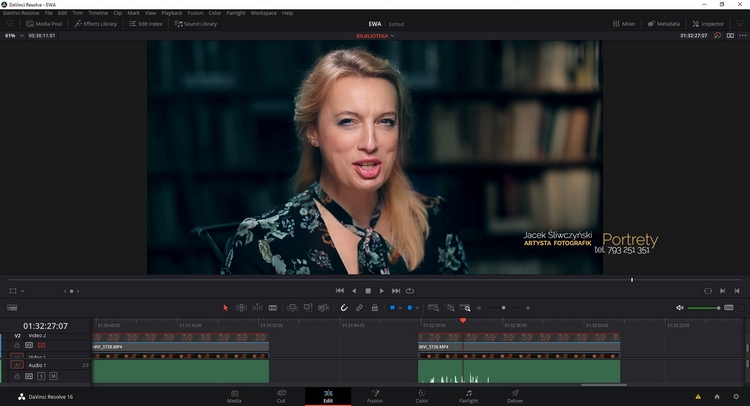The image size is (750, 406).
Task: Stop playback
Action: click(x=368, y=291)
